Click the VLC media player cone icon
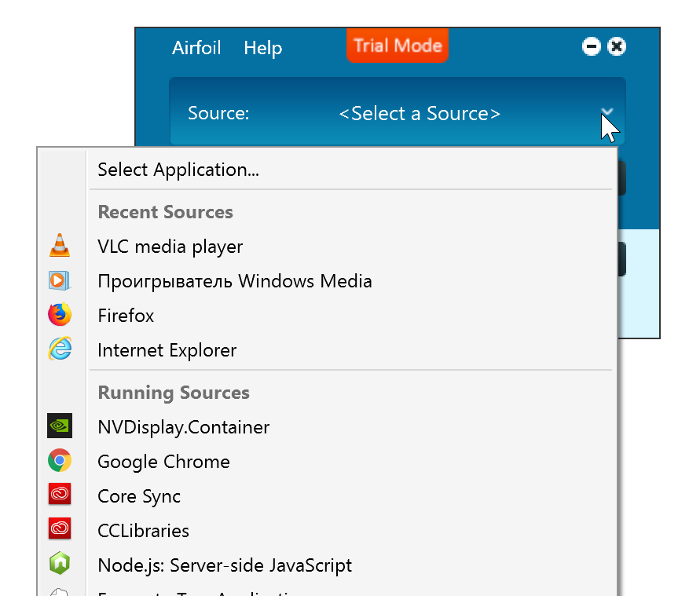 (x=60, y=246)
